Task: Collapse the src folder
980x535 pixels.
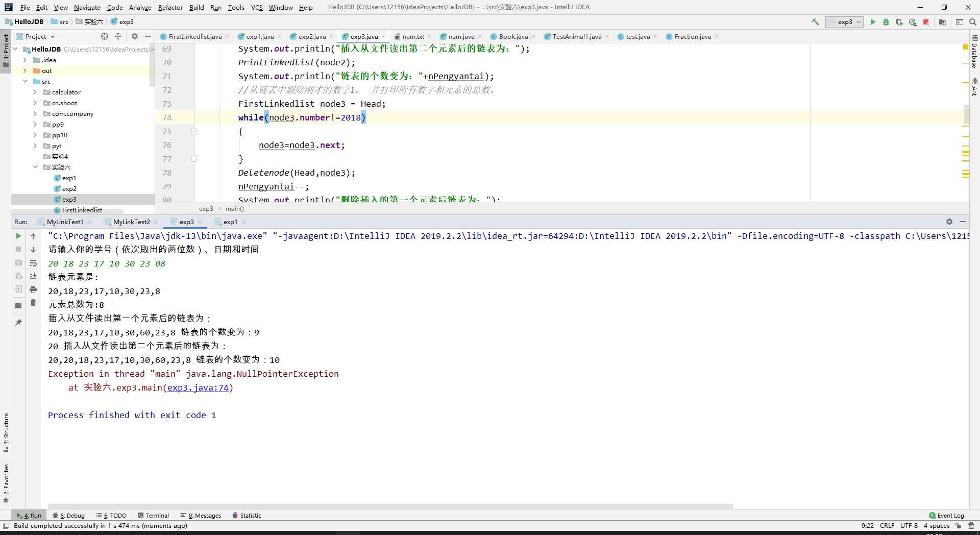Action: coord(25,81)
